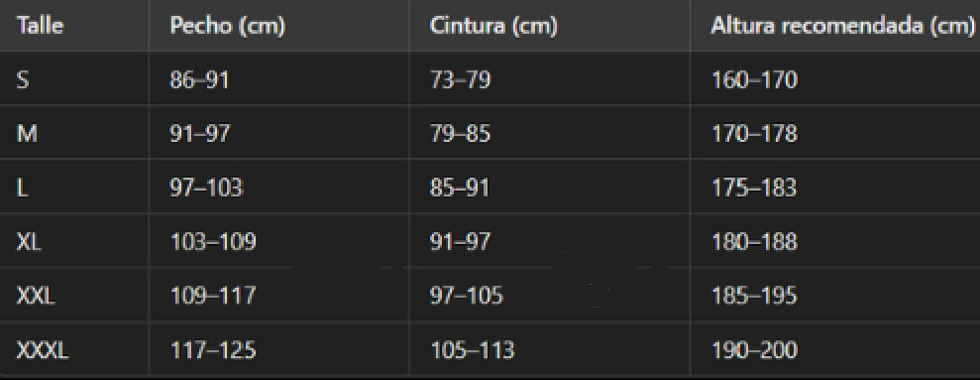Select the L size cell

(22, 188)
